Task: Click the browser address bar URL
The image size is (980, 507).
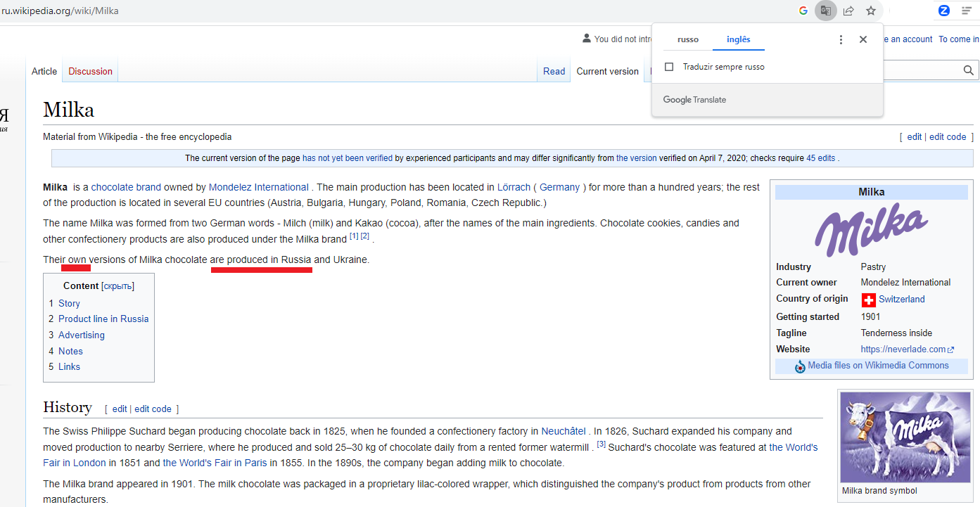Action: (60, 11)
